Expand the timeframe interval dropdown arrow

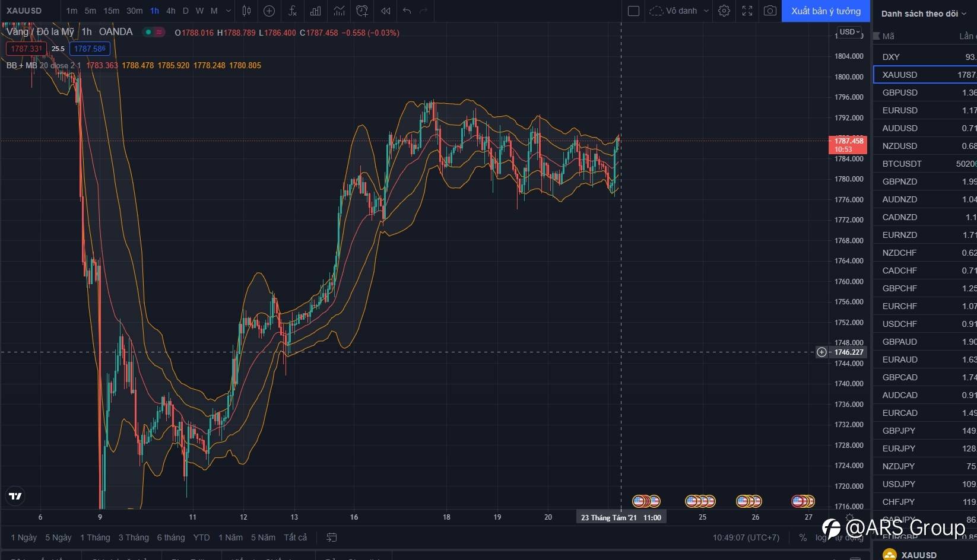point(229,11)
